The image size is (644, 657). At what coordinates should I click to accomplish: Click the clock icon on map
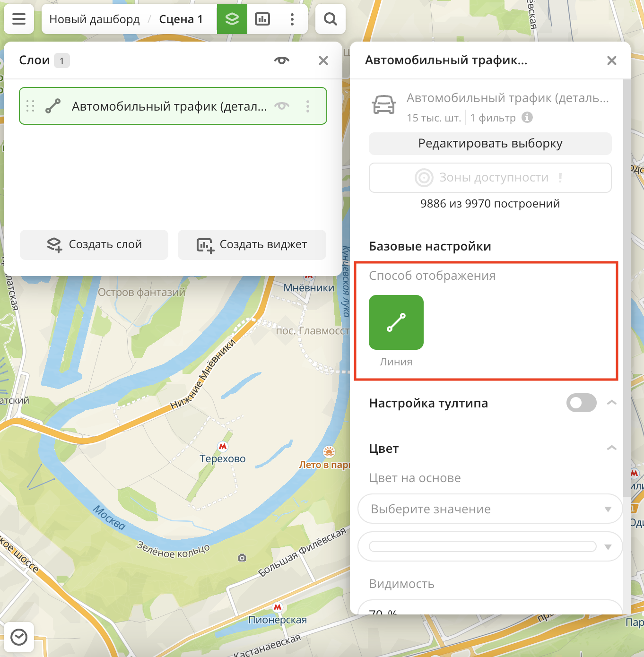coord(19,637)
